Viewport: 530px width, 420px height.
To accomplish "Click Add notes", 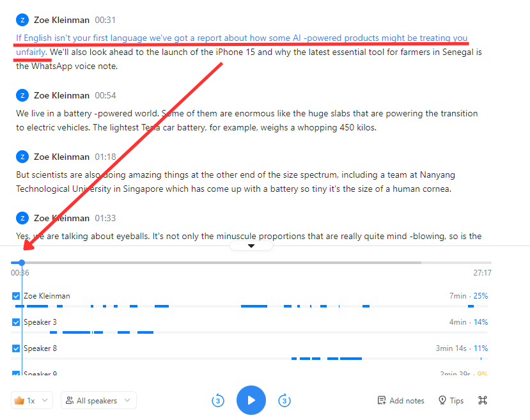I will pos(401,400).
